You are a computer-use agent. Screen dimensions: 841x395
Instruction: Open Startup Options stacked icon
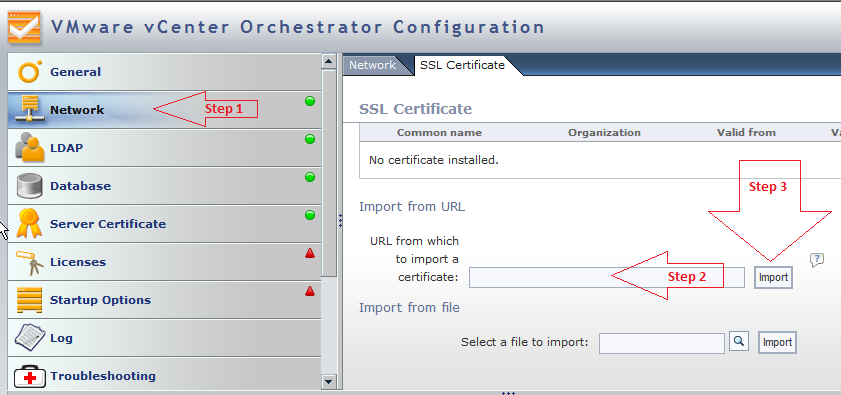click(x=29, y=300)
